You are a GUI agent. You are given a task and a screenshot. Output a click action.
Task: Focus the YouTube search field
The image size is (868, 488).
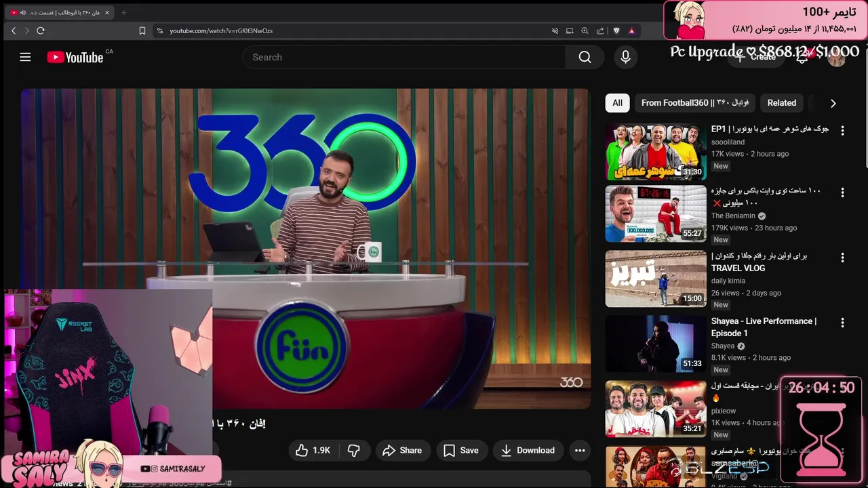pyautogui.click(x=404, y=58)
